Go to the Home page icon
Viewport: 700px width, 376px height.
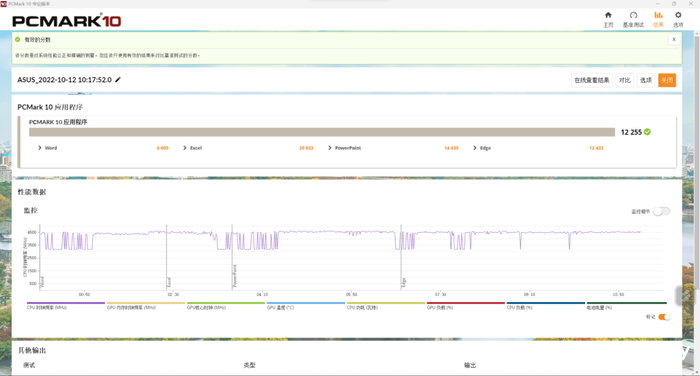point(608,15)
